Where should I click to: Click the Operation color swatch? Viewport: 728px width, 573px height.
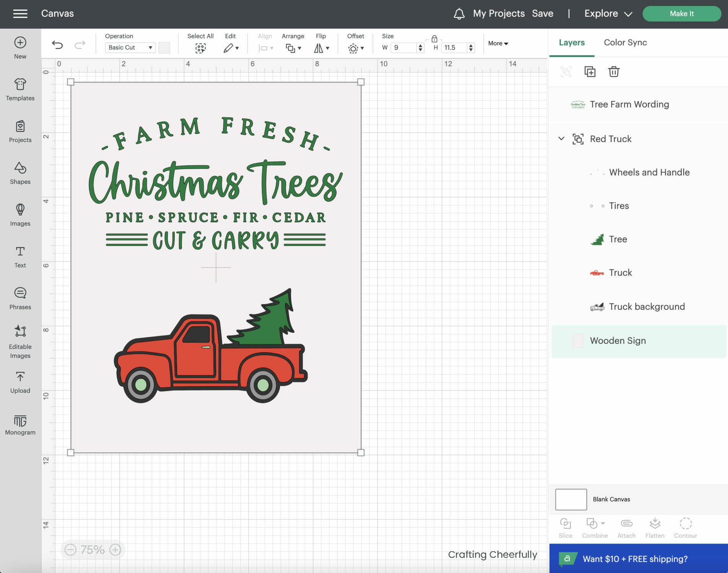(x=164, y=48)
